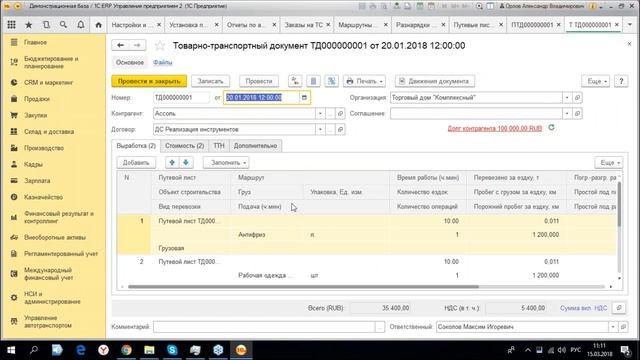The image size is (640, 360).
Task: Open notifications bell icon
Action: click(81, 25)
